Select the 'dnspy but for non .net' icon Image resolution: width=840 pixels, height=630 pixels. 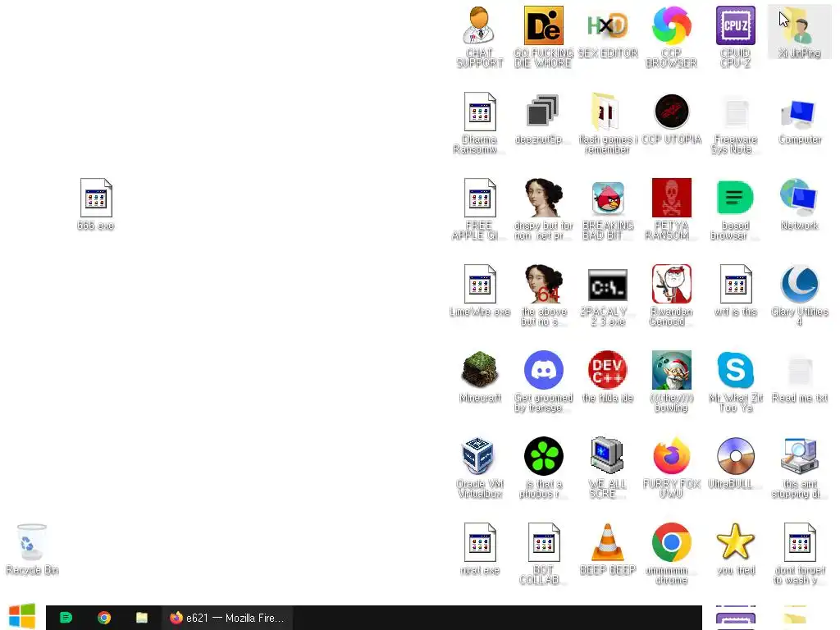pos(543,199)
